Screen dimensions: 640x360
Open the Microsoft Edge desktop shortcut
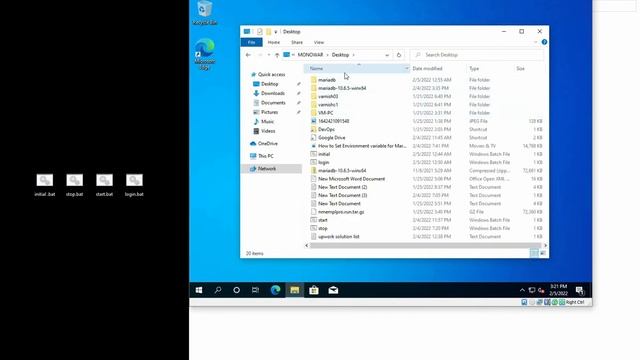(x=204, y=54)
